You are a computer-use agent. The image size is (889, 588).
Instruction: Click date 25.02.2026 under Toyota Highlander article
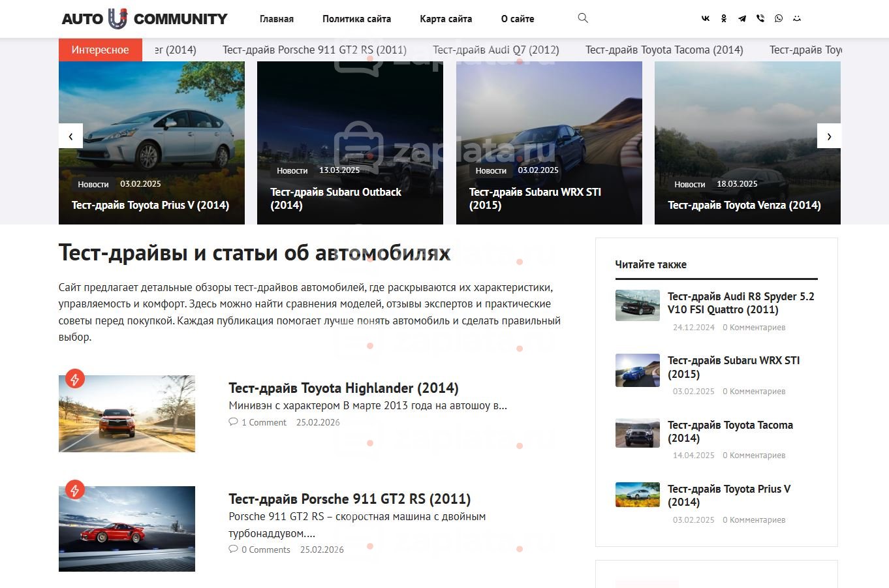pos(318,422)
